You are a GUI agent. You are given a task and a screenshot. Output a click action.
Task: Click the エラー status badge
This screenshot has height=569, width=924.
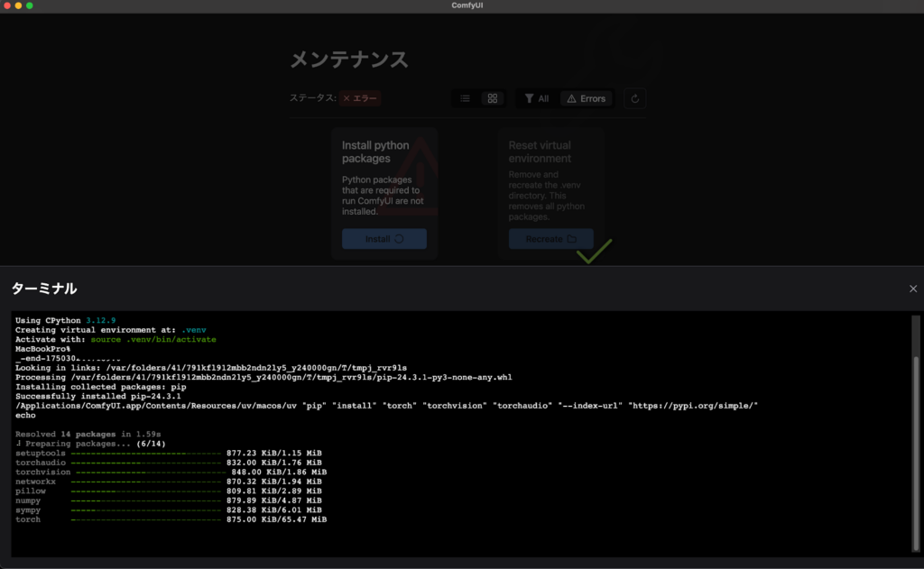(360, 98)
